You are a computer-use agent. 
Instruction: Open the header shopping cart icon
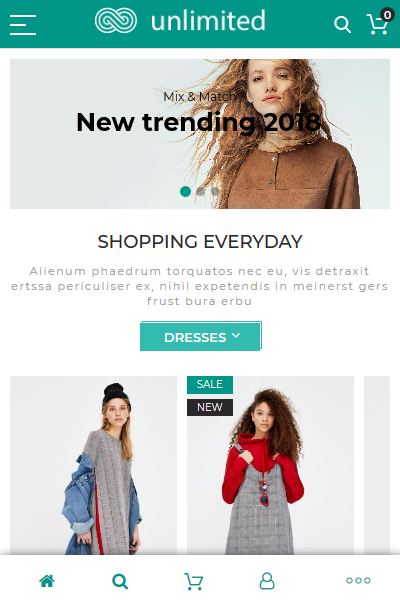(x=377, y=25)
